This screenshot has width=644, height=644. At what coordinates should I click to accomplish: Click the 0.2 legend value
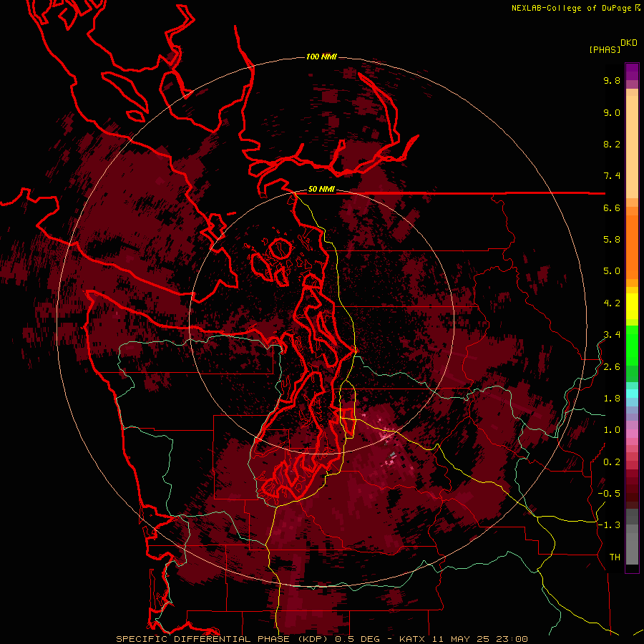612,462
